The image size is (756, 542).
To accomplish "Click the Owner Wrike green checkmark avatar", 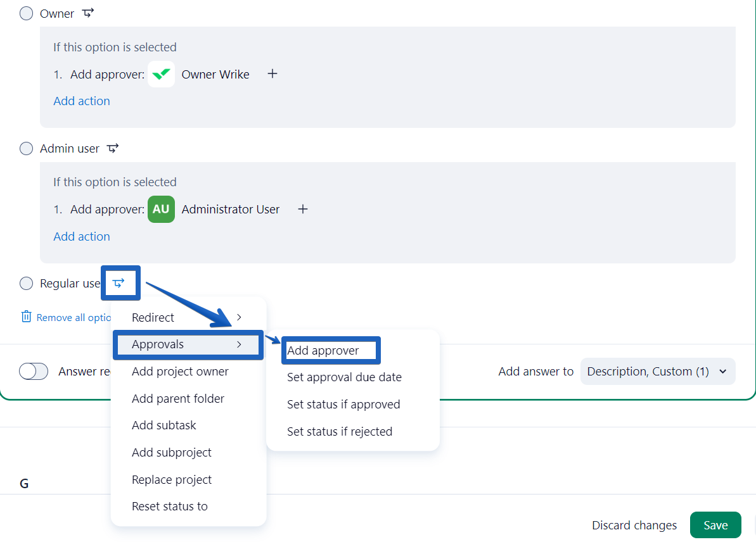I will (x=161, y=74).
